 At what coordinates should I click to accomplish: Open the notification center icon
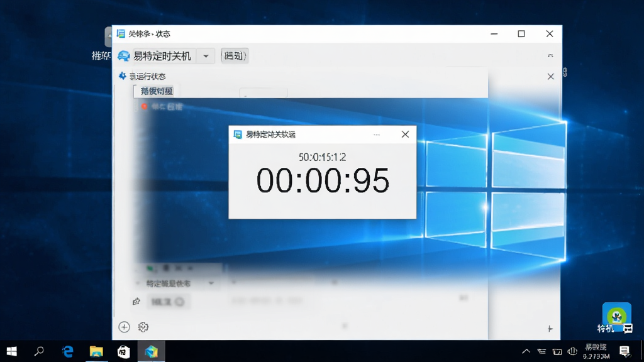[x=625, y=351]
